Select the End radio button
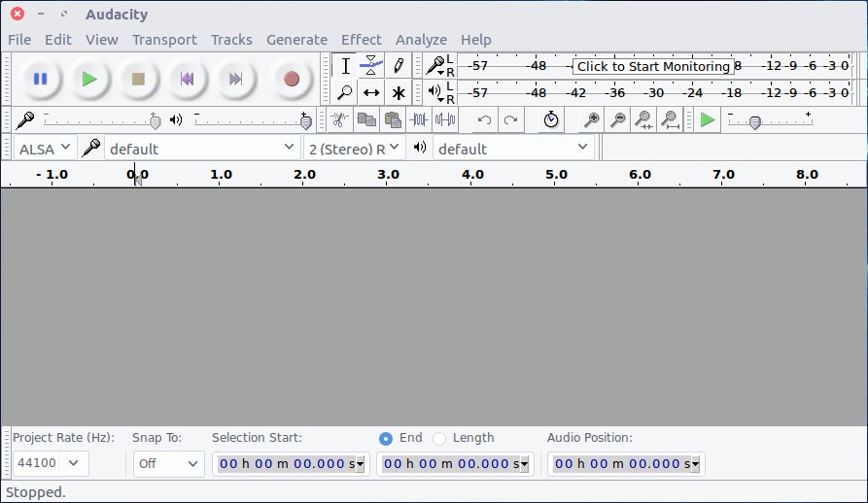Image resolution: width=868 pixels, height=503 pixels. click(x=386, y=438)
